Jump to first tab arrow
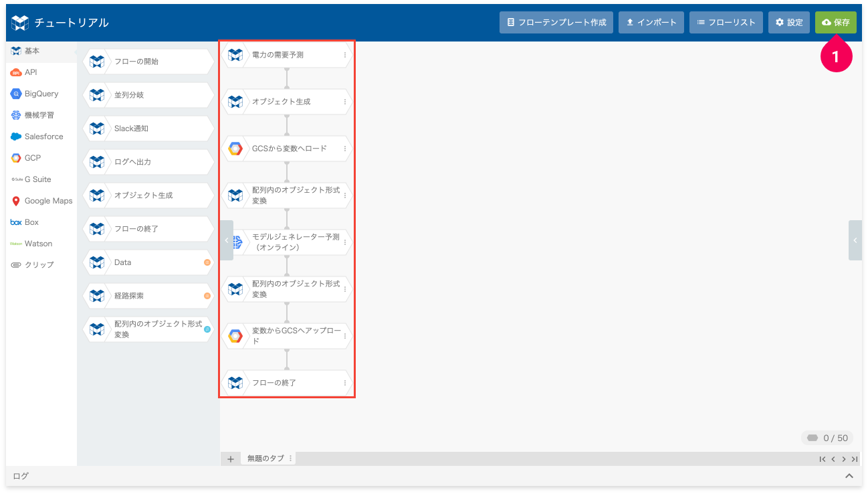The height and width of the screenshot is (494, 868). point(822,459)
